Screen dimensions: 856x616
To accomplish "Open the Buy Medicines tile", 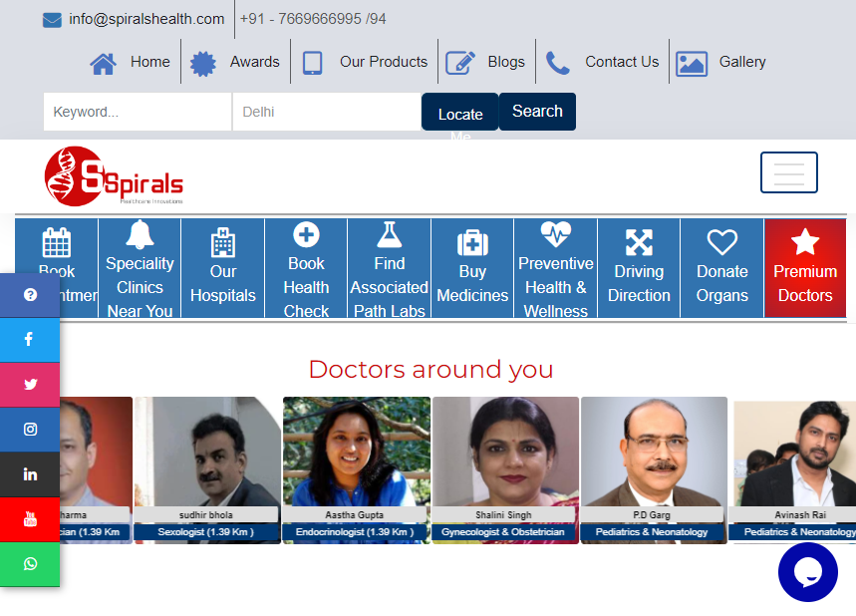I will [x=472, y=268].
